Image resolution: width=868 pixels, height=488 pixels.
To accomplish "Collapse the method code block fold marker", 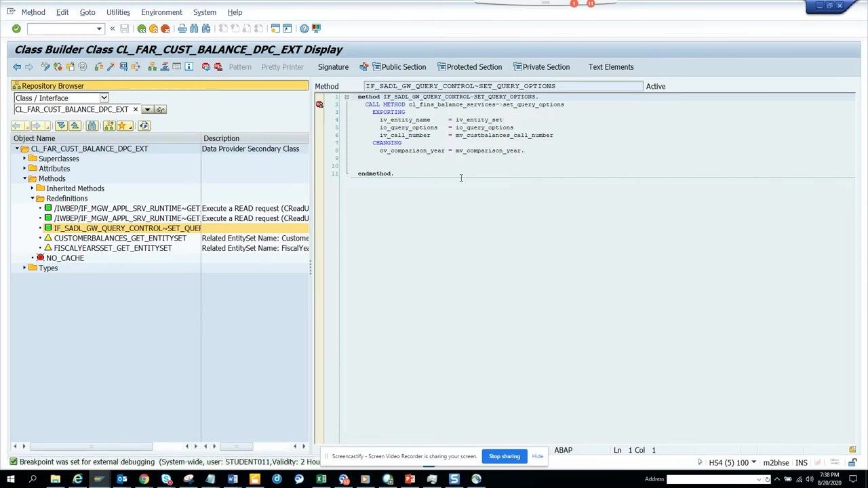I will click(347, 97).
